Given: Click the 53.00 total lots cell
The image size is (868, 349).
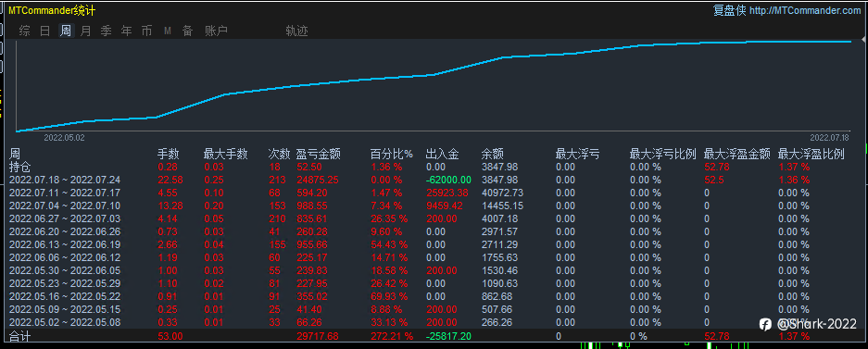Looking at the screenshot, I should pyautogui.click(x=170, y=336).
